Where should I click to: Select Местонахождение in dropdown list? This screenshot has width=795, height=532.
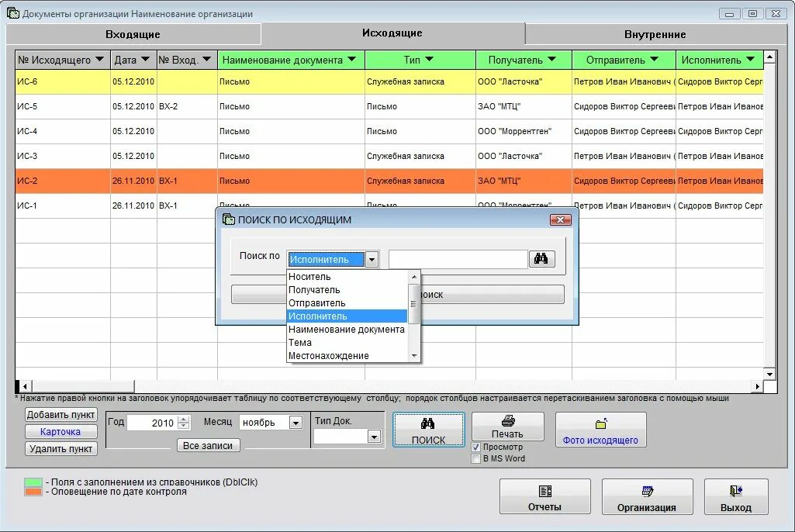point(347,355)
